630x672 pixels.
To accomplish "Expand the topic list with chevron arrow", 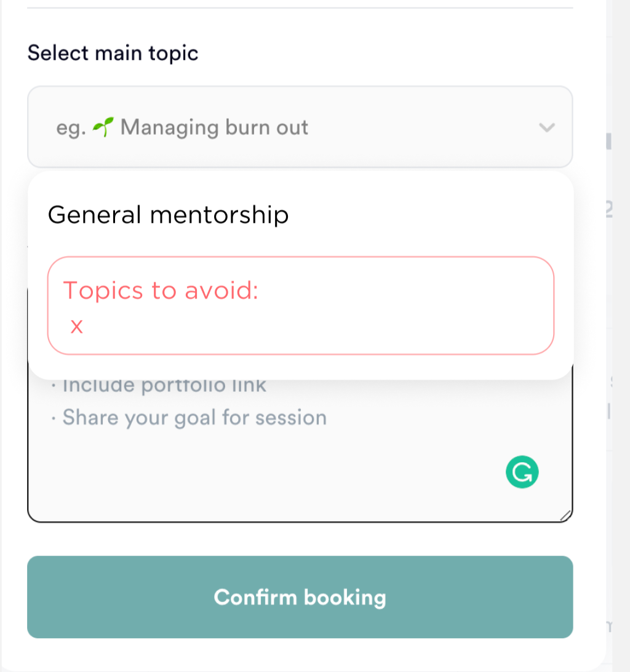I will [546, 127].
